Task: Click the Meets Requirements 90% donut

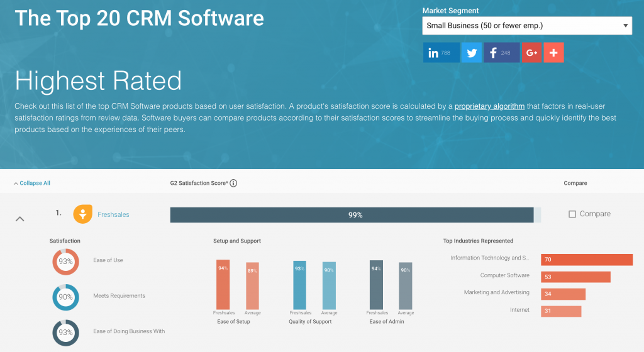Action: tap(65, 297)
